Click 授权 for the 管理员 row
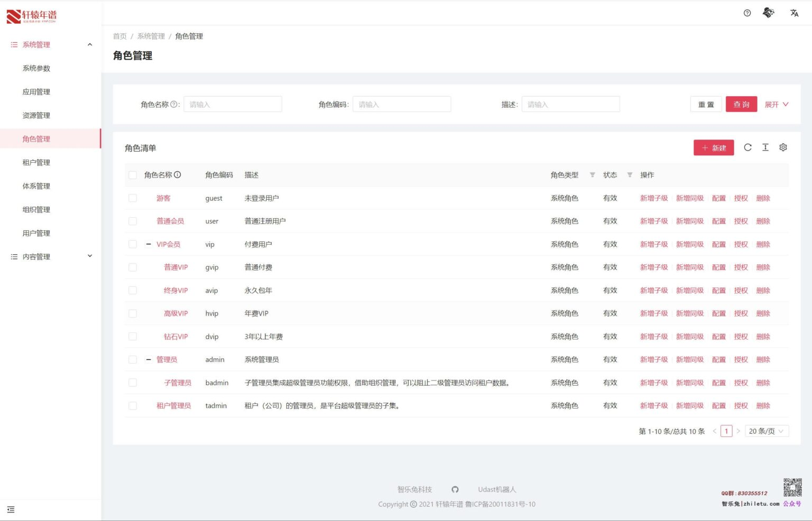This screenshot has height=521, width=812. pyautogui.click(x=741, y=359)
